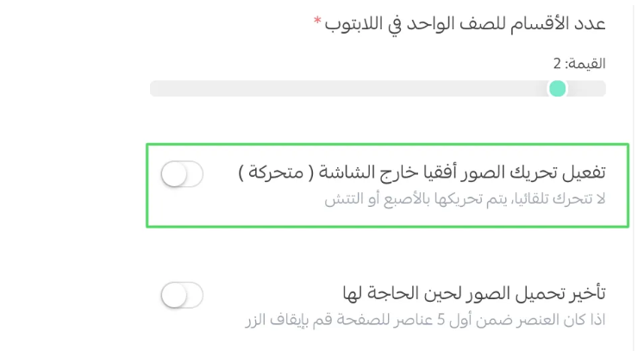Click the slider track right of the green handle
644x363 pixels.
coord(588,88)
